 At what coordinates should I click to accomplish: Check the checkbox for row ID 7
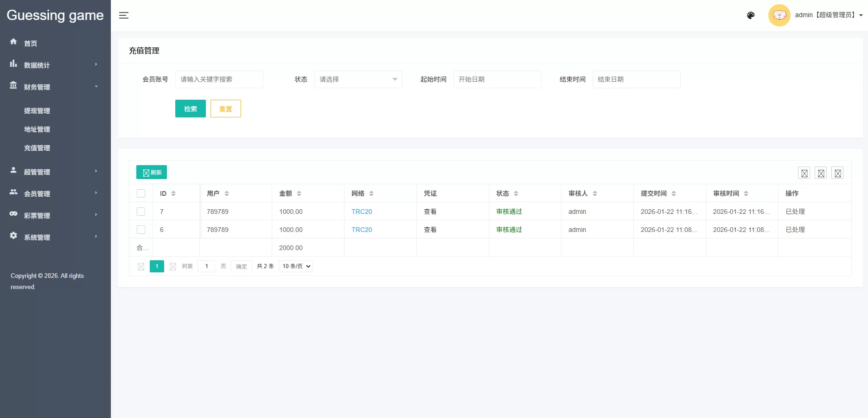(141, 212)
